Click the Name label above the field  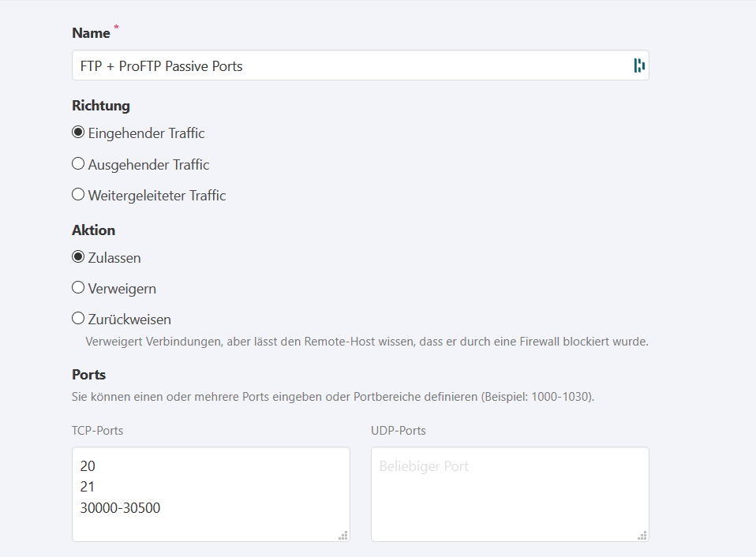(x=91, y=33)
